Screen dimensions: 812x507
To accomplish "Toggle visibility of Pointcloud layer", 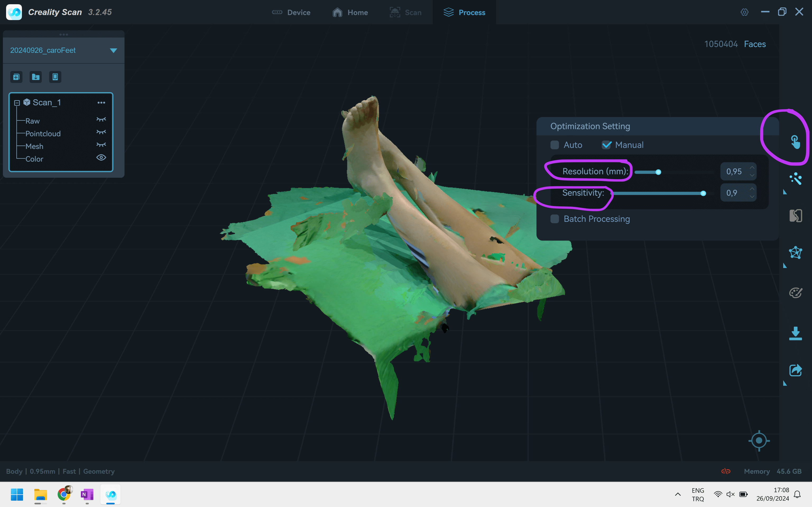I will pyautogui.click(x=100, y=133).
